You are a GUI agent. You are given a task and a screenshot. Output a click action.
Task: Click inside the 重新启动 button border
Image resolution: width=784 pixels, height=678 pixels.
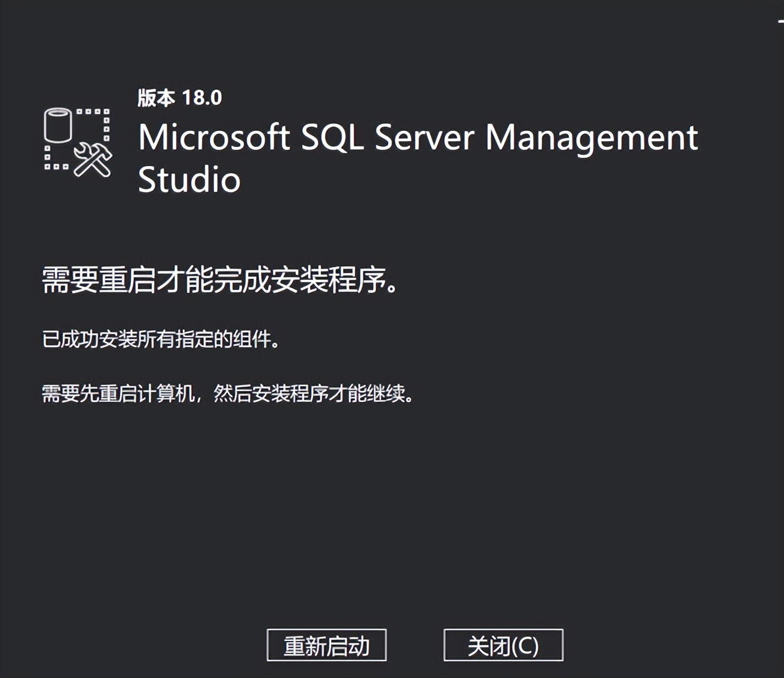(327, 645)
